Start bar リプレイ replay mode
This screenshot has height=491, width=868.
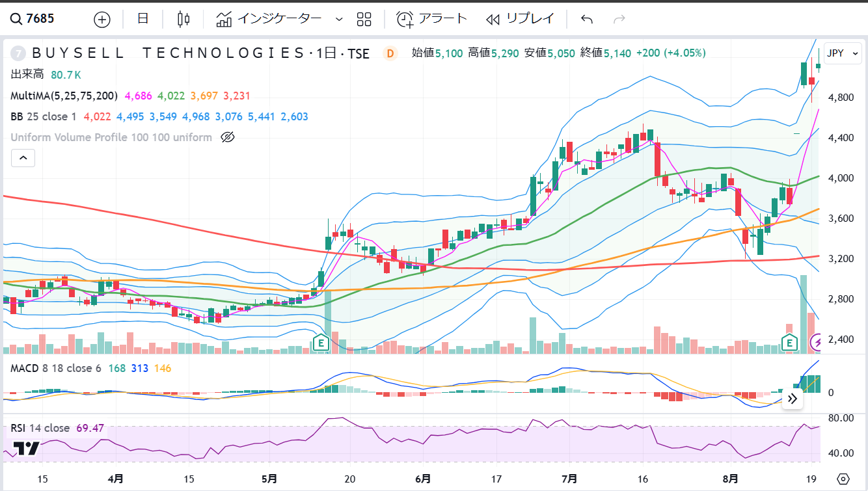coord(521,19)
